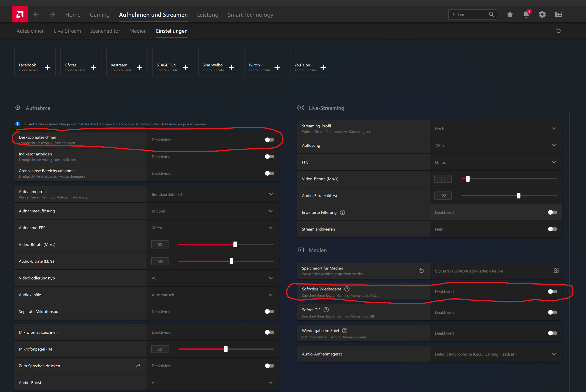Open the Live-Stream sub-tab
Viewport: 586px width, 392px height.
click(x=67, y=31)
